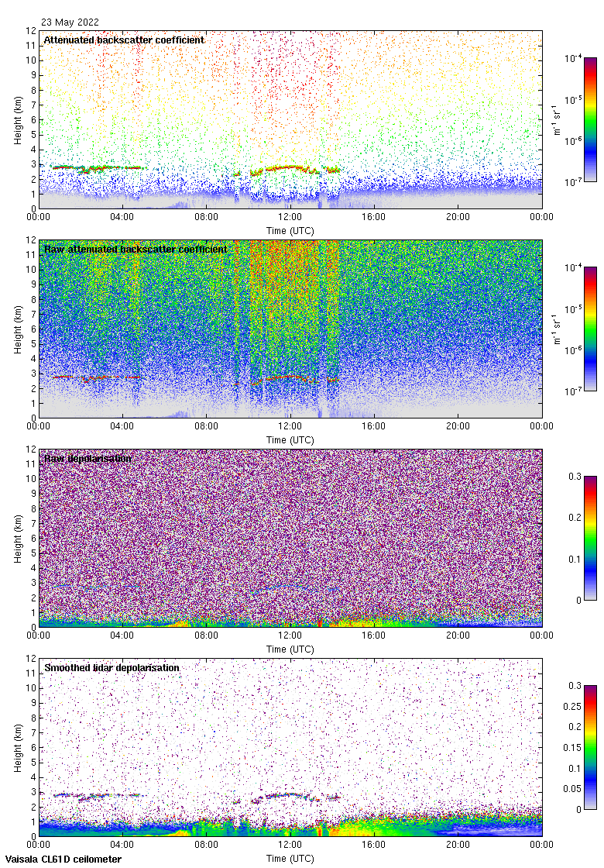
Task: Click the m⁻¹ sr⁻¹ unit label beside the Attenuated backscatter colorbar
Action: (557, 119)
